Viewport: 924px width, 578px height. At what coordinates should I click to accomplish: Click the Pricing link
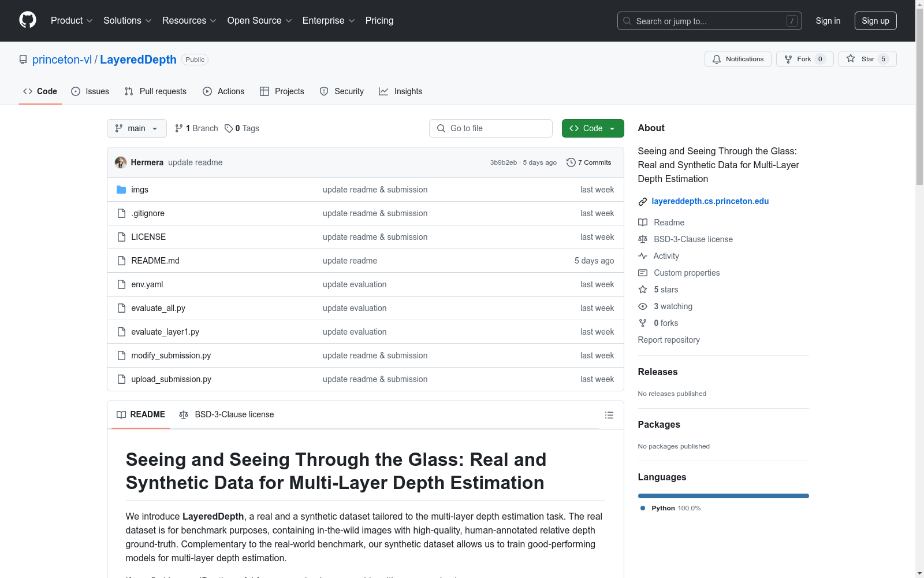379,21
